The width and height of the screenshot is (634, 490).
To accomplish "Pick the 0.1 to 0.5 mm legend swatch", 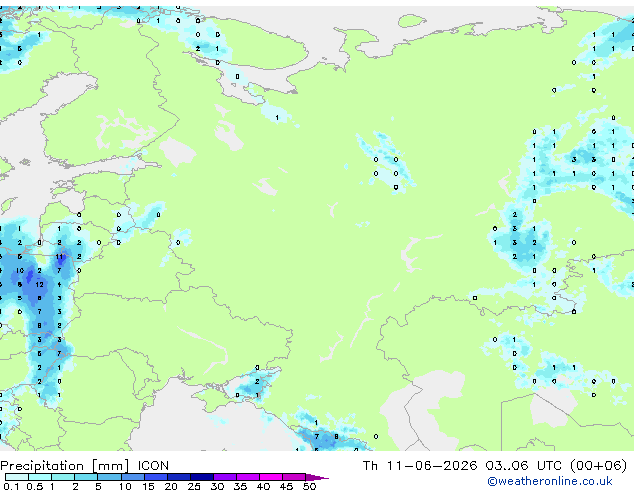I will (17, 477).
